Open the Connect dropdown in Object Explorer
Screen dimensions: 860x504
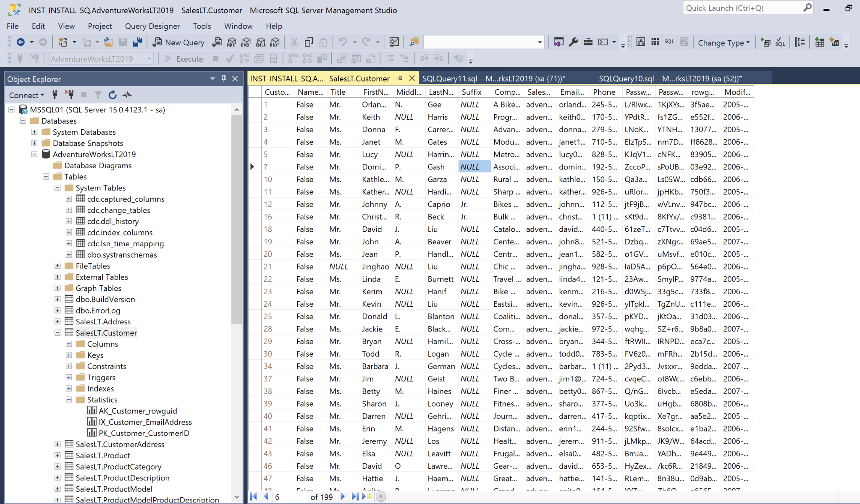[26, 95]
